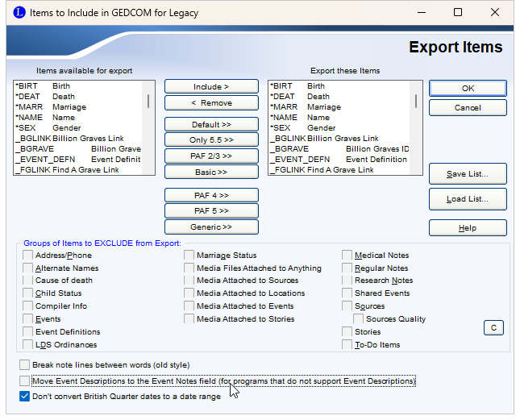The height and width of the screenshot is (420, 520).
Task: Check Media Attached to Stories
Action: 189,319
